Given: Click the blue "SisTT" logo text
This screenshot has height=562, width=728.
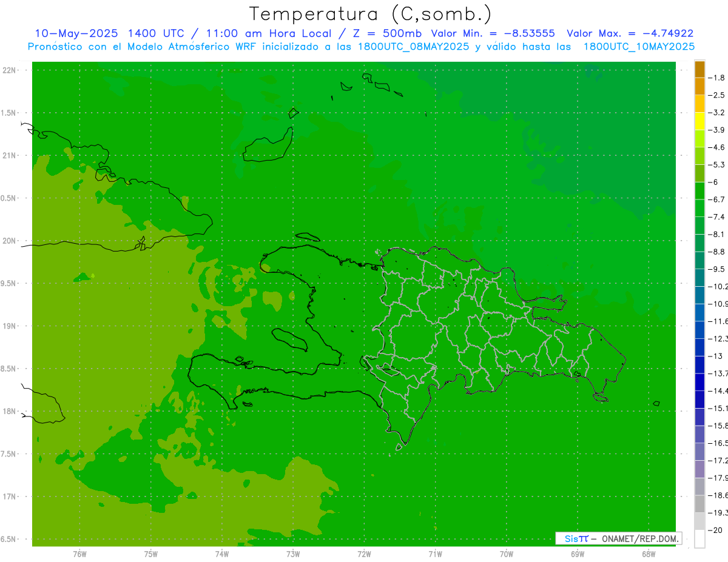Looking at the screenshot, I should 576,538.
